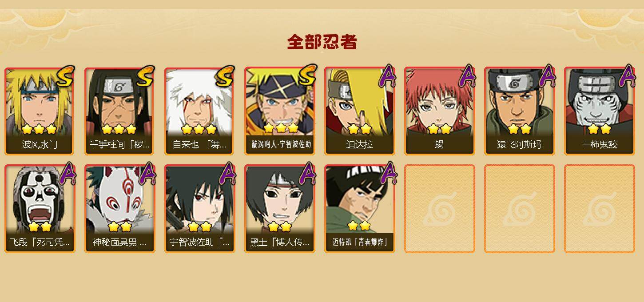The width and height of the screenshot is (644, 302).
Task: Click the two stars on 蝎 card
Action: pyautogui.click(x=439, y=129)
